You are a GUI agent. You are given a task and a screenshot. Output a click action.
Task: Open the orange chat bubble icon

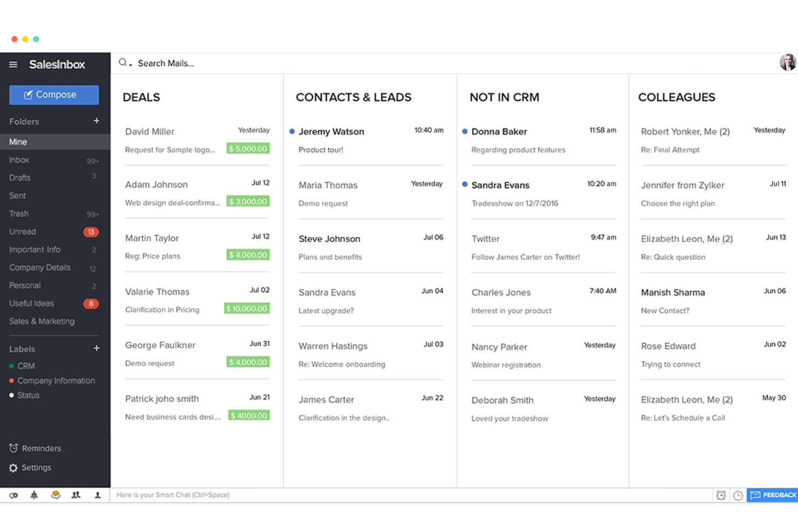[55, 495]
